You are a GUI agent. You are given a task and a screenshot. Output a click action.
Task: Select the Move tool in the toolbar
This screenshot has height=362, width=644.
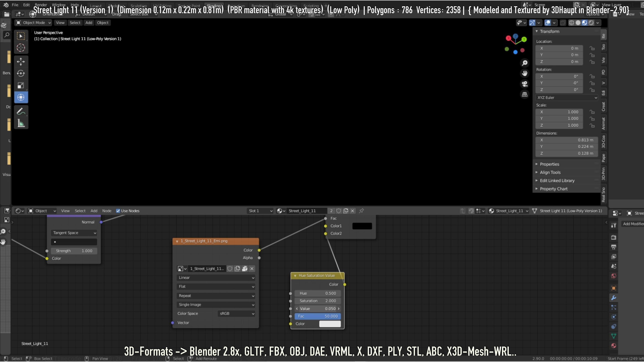coord(21,61)
